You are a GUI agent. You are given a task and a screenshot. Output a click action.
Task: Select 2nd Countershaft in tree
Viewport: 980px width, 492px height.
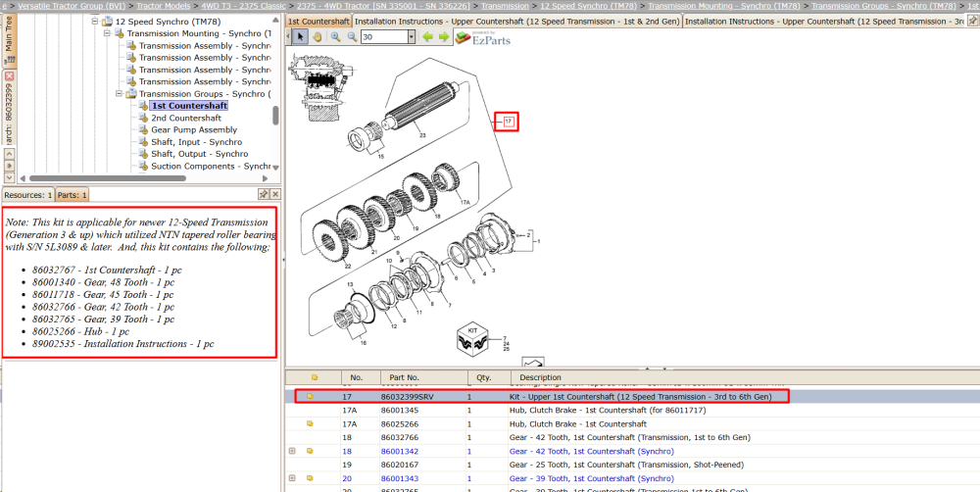(x=186, y=118)
